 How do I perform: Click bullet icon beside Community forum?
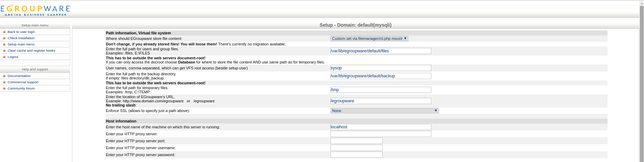coord(4,88)
